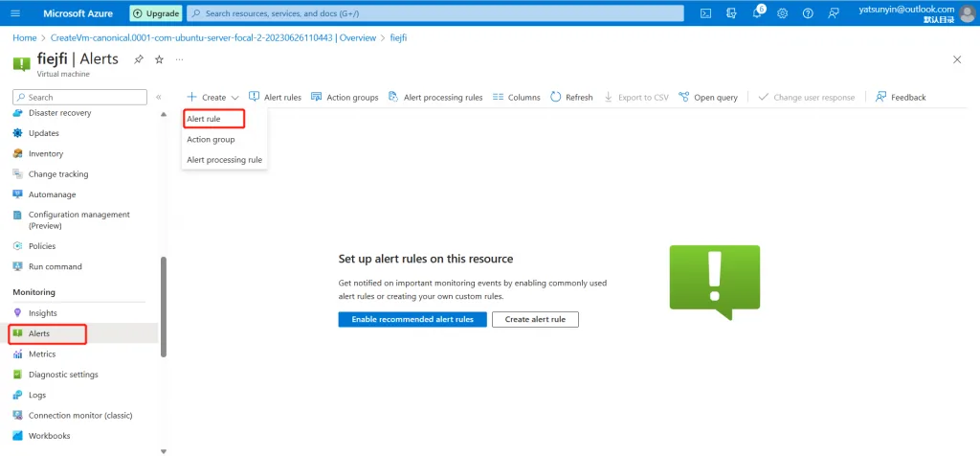This screenshot has height=456, width=980.
Task: Click Change user response in toolbar
Action: (x=806, y=97)
